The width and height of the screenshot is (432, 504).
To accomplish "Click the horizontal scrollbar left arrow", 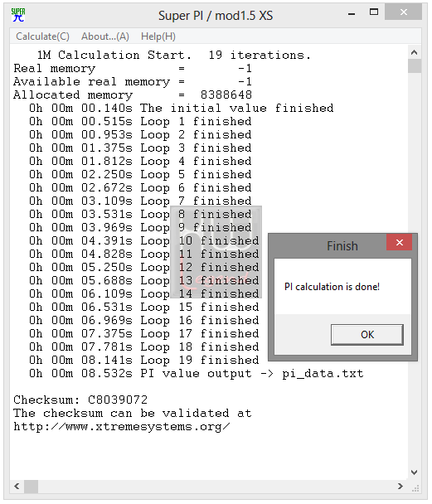I will pos(17,486).
